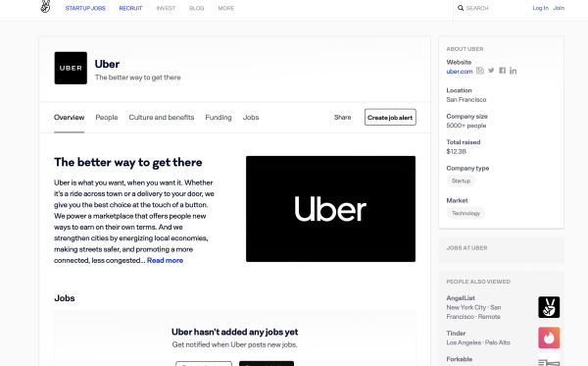
Task: Click the '5000+ people' company size text
Action: (x=466, y=126)
